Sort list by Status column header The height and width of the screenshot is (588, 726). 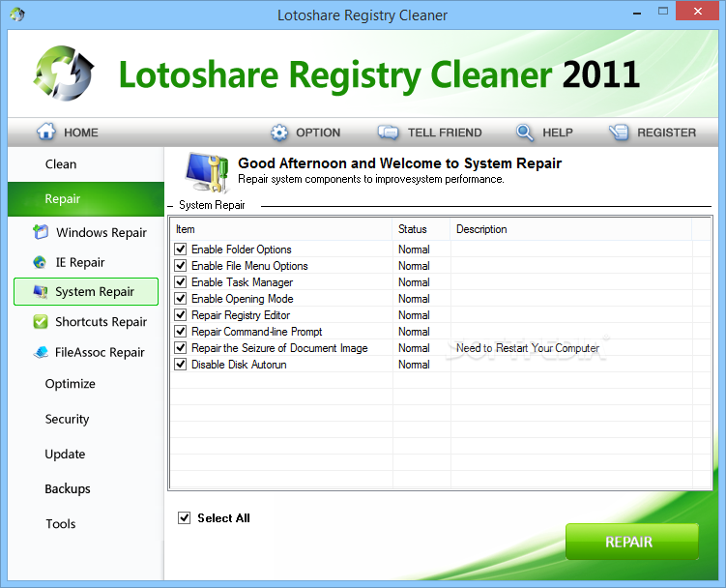click(421, 229)
